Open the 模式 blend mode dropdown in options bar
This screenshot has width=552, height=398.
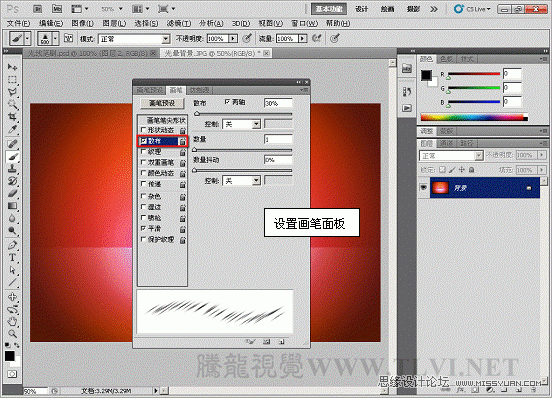pyautogui.click(x=134, y=39)
